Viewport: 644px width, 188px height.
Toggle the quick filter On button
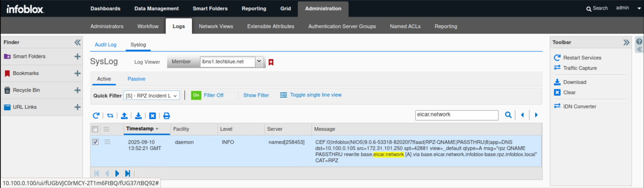coord(196,95)
